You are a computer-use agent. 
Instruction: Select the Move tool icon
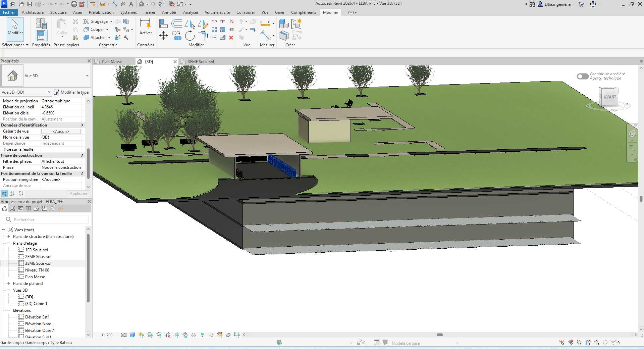tap(163, 36)
